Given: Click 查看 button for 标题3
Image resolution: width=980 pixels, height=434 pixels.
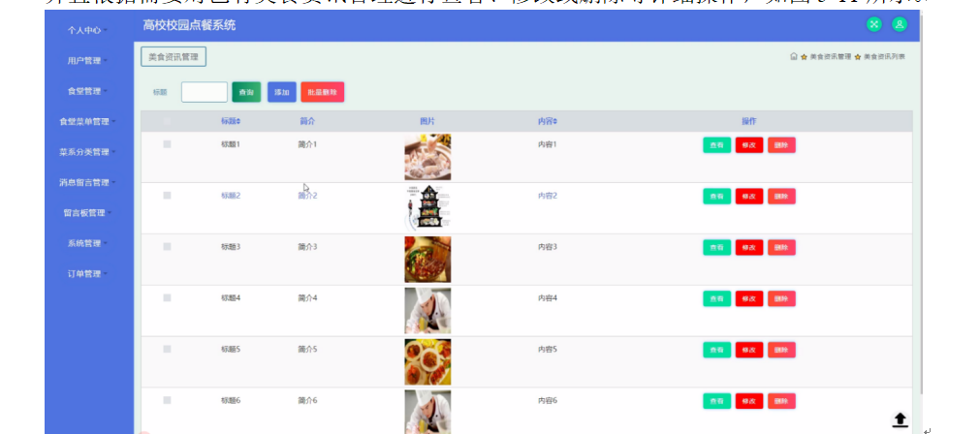Looking at the screenshot, I should click(717, 247).
